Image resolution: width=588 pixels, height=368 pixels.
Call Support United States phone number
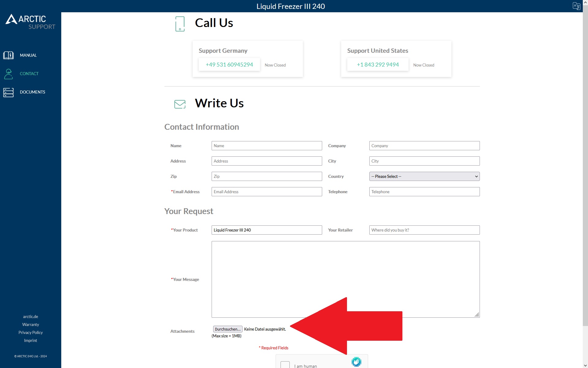378,64
